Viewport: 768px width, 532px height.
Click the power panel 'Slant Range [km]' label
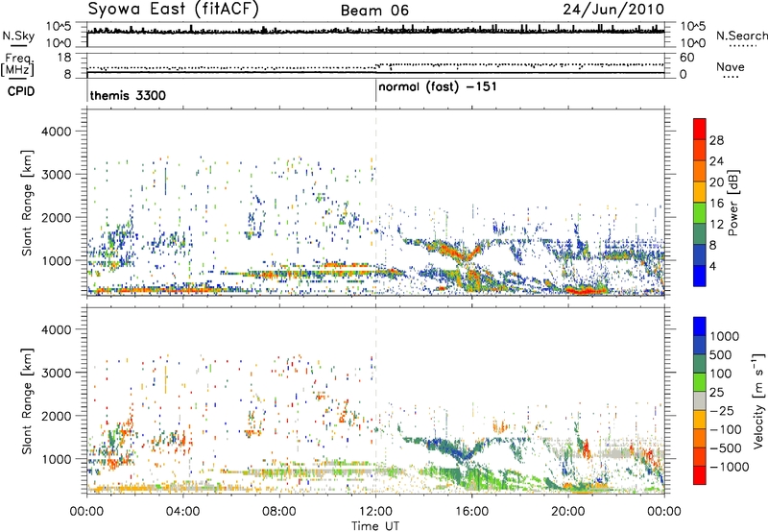click(x=27, y=203)
